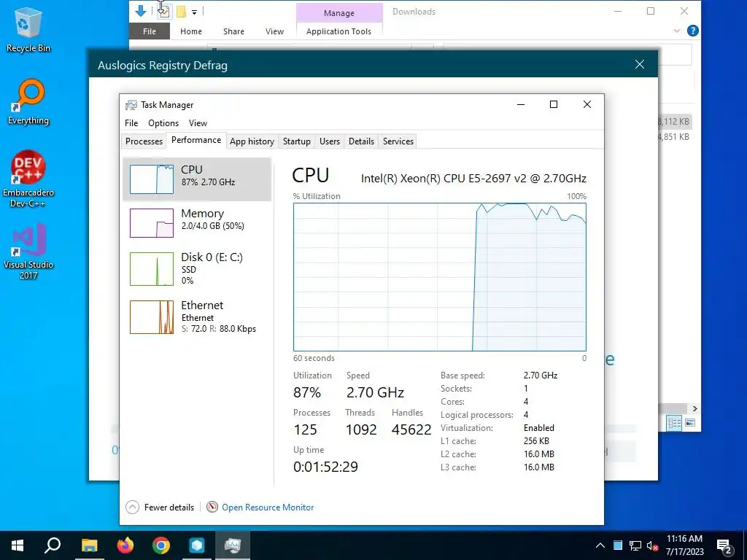Open Task Manager File menu
This screenshot has width=747, height=560.
(131, 122)
